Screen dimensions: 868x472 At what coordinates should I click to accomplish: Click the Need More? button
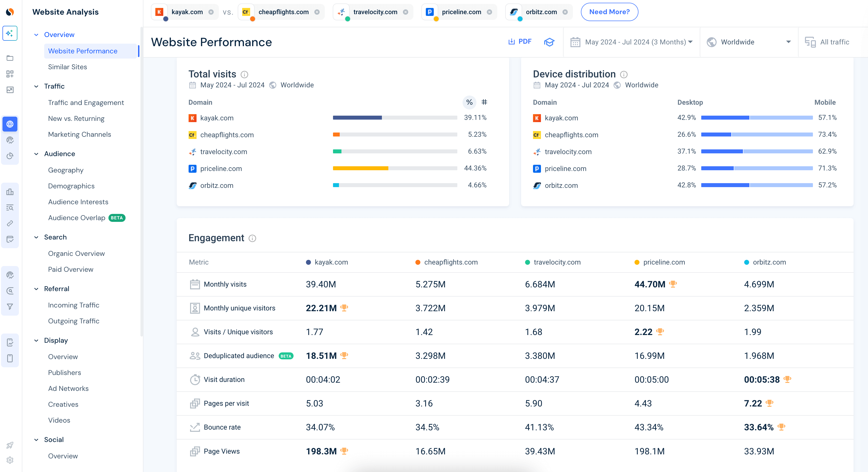coord(609,12)
